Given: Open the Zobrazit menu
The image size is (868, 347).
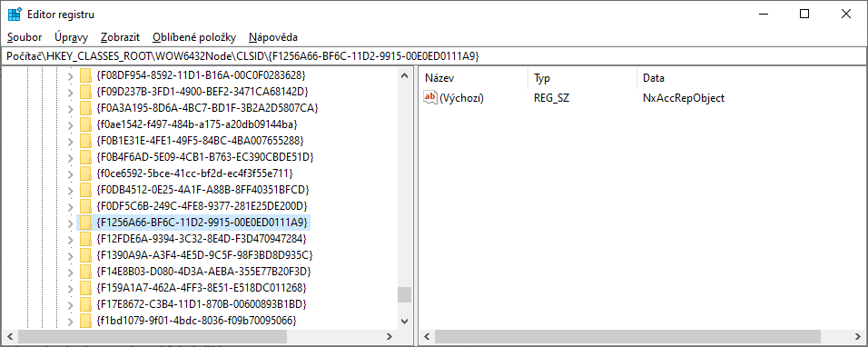Looking at the screenshot, I should pyautogui.click(x=120, y=37).
